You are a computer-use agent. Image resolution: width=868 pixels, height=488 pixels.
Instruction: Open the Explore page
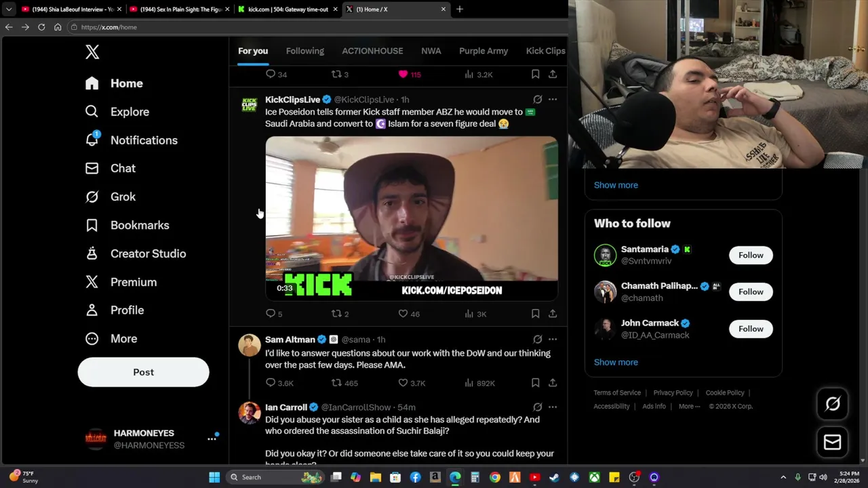click(x=117, y=112)
